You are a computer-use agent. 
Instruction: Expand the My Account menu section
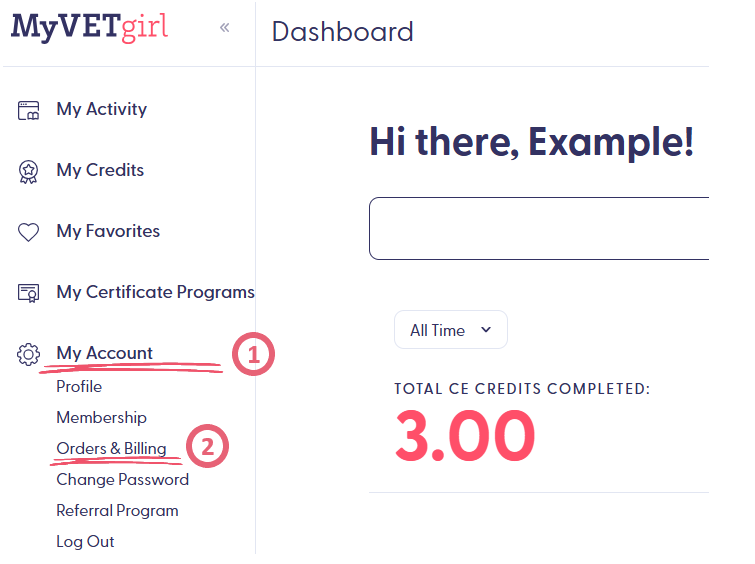click(x=104, y=353)
